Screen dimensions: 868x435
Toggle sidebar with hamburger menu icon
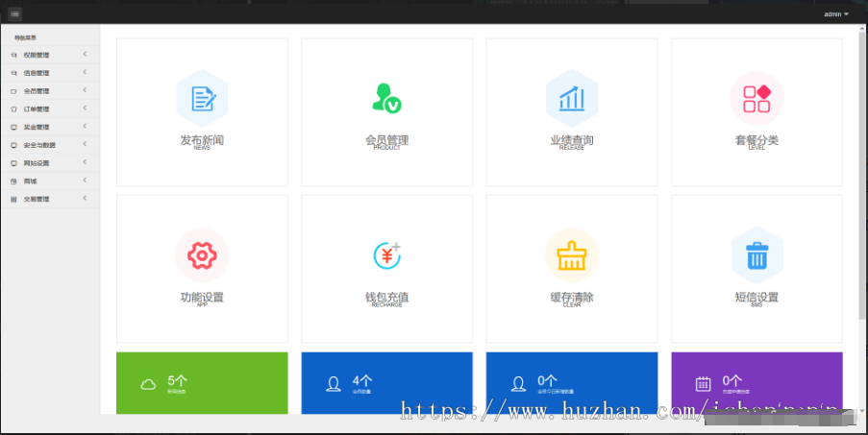tap(15, 13)
